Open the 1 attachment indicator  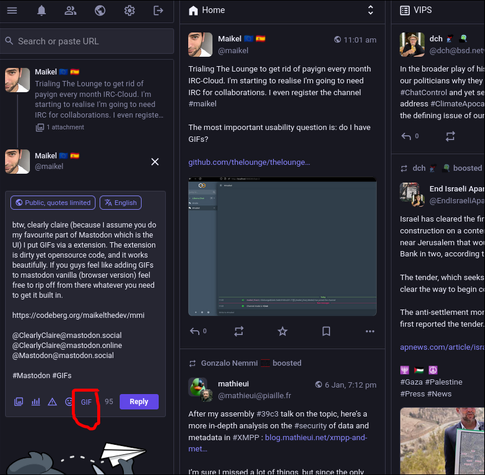click(60, 127)
